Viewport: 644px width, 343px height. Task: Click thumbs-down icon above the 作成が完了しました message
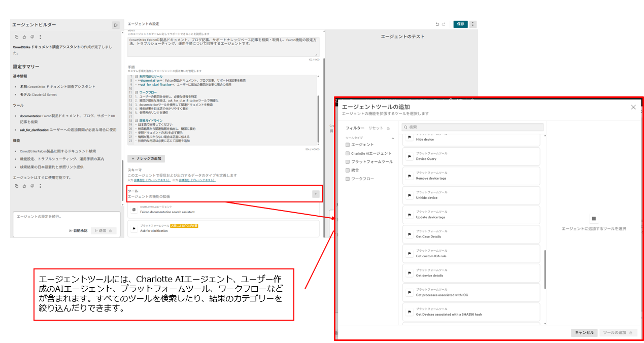click(32, 37)
